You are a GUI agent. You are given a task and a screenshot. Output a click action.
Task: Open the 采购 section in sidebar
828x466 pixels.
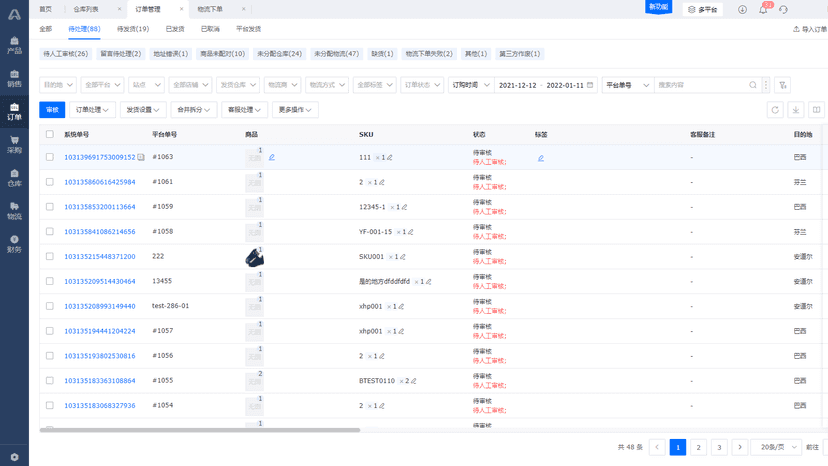pos(14,145)
